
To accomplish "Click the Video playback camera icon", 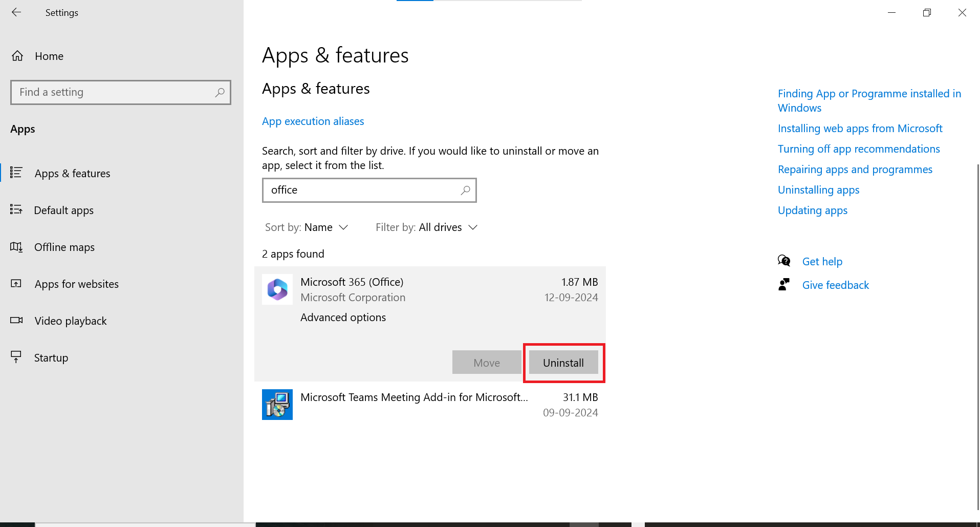I will click(16, 320).
